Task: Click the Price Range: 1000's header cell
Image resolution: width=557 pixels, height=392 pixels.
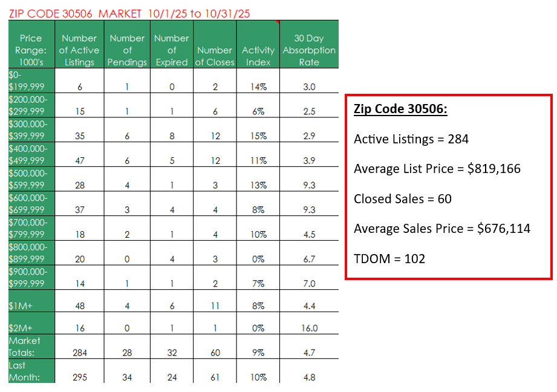Action: click(x=31, y=50)
